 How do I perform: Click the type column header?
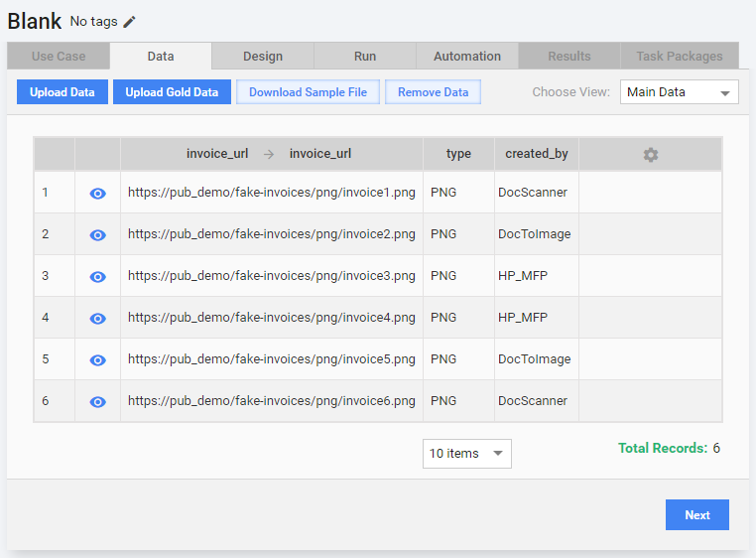tap(458, 154)
